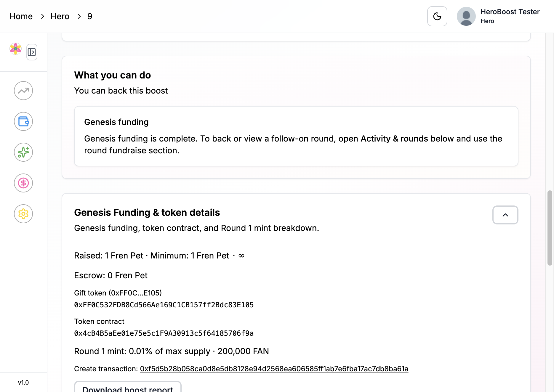Click the user avatar picture
The height and width of the screenshot is (392, 554).
(x=466, y=16)
